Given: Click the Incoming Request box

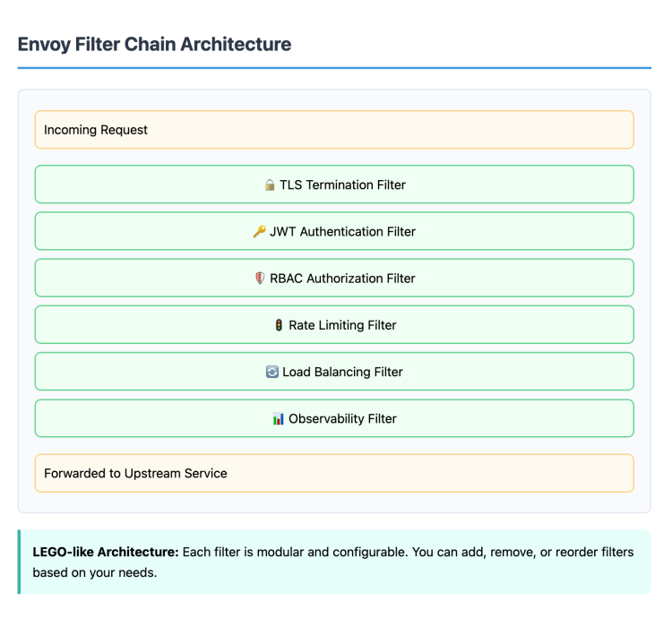Looking at the screenshot, I should [334, 130].
